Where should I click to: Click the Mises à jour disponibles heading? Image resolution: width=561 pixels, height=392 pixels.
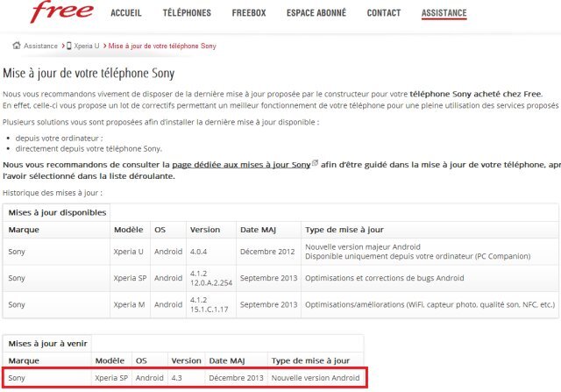pyautogui.click(x=57, y=212)
